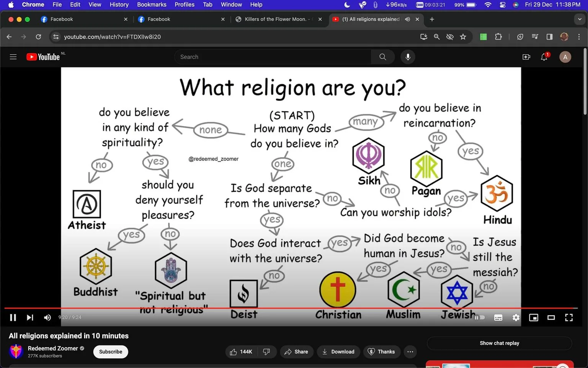Open voice search with the microphone icon
The height and width of the screenshot is (368, 588).
[408, 56]
